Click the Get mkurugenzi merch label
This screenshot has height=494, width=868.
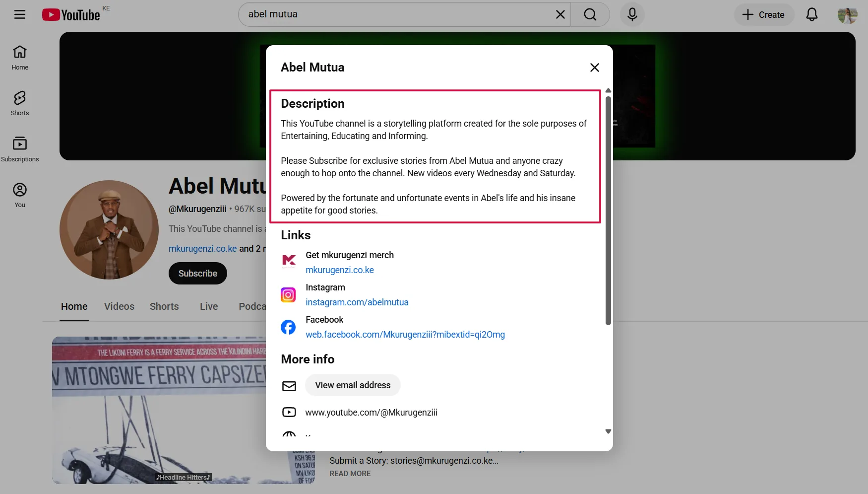click(x=350, y=255)
